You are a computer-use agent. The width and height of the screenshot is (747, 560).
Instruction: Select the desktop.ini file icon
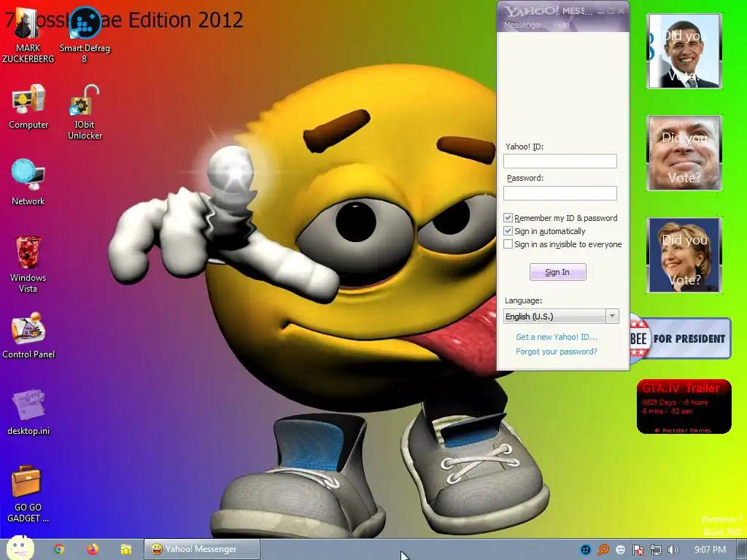pyautogui.click(x=28, y=413)
